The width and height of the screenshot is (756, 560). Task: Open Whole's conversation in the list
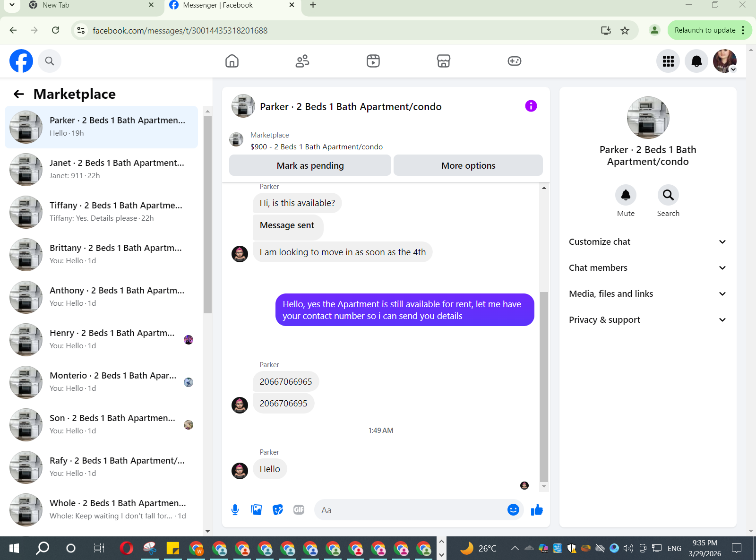(101, 510)
